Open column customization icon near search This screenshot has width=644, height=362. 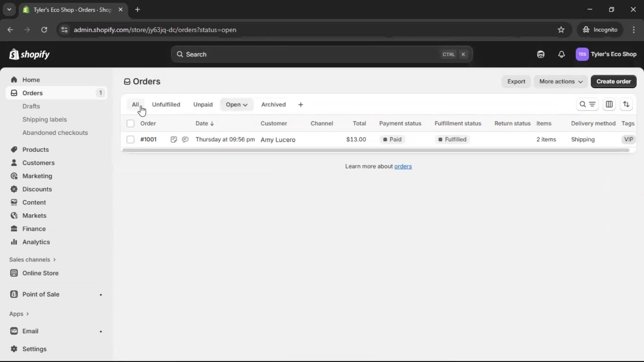[x=609, y=104]
